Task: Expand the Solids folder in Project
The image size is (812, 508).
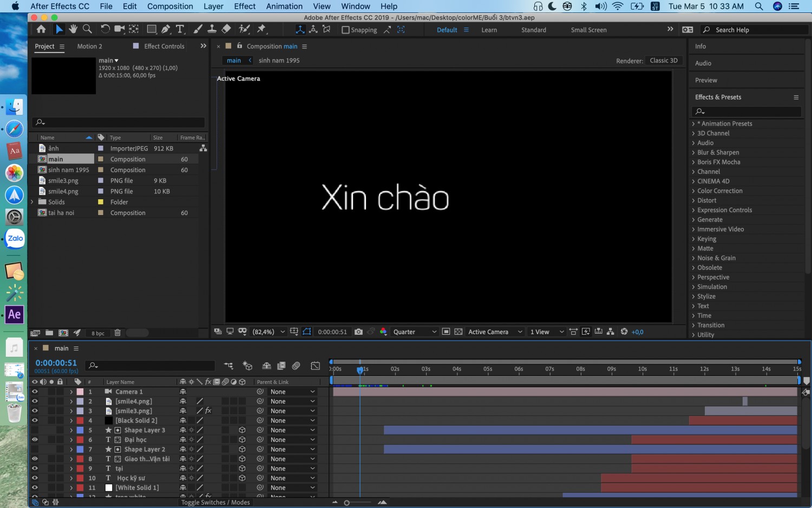Action: [32, 202]
